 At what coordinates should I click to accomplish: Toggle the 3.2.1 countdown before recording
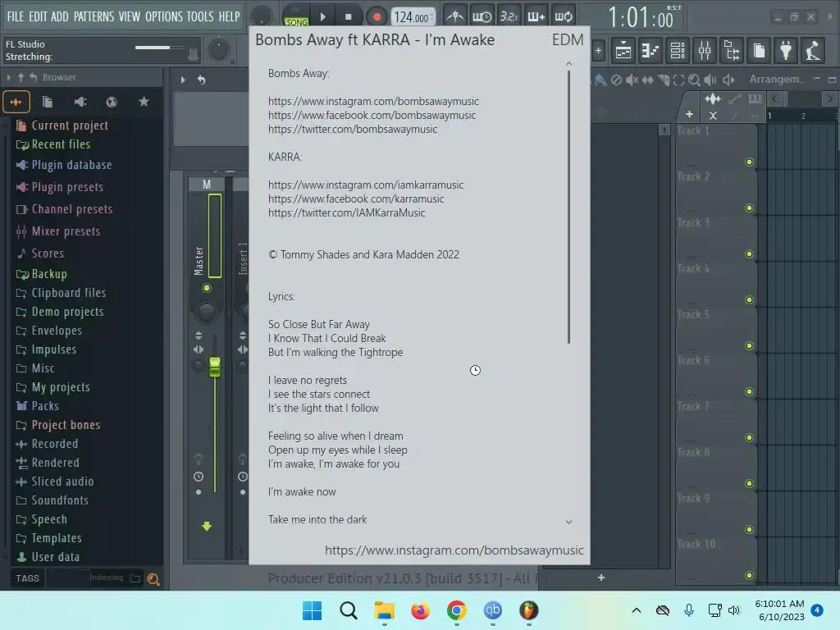(x=509, y=16)
